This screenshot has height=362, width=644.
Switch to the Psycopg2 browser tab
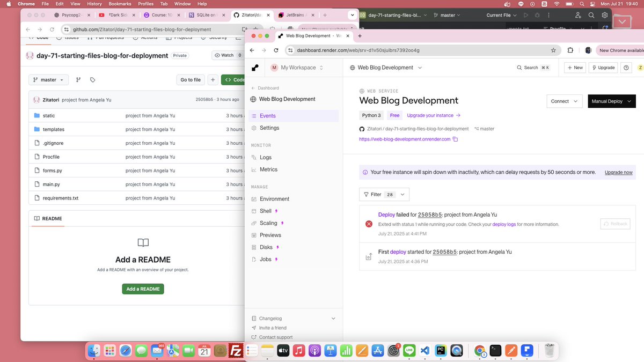(x=71, y=16)
